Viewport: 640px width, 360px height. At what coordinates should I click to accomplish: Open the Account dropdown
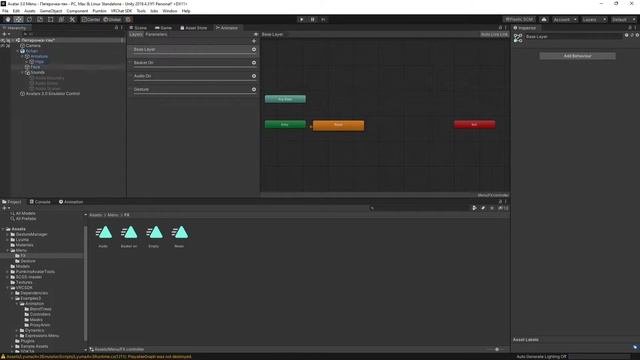click(565, 19)
